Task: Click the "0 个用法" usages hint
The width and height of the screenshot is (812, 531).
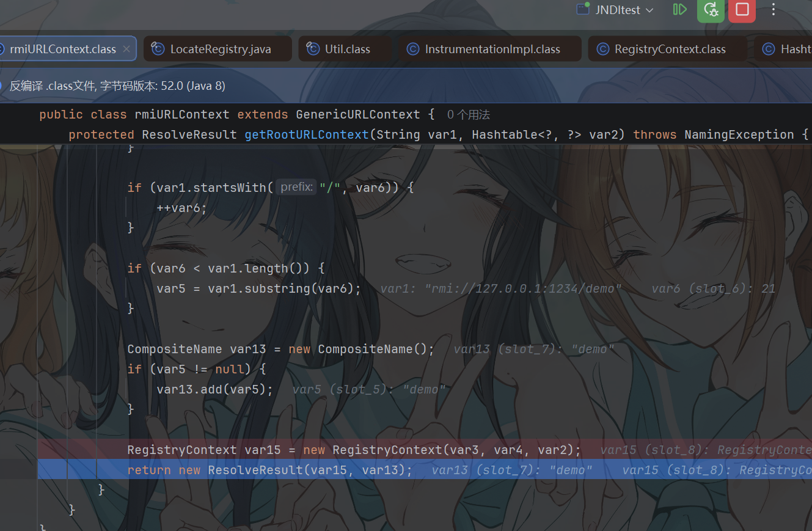Action: coord(468,115)
